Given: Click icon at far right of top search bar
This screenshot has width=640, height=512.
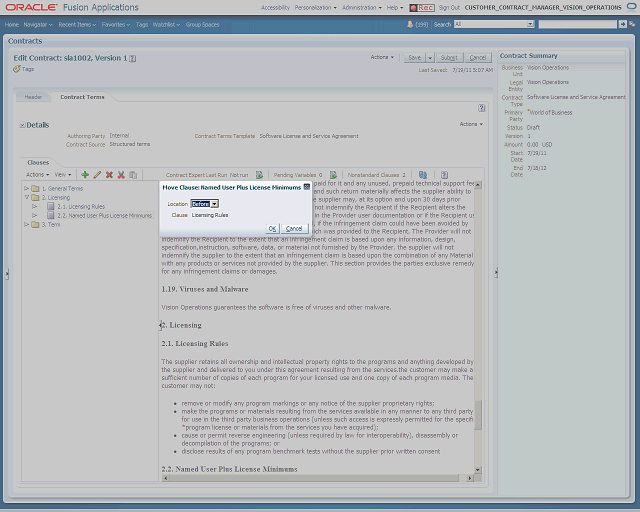Looking at the screenshot, I should 632,24.
